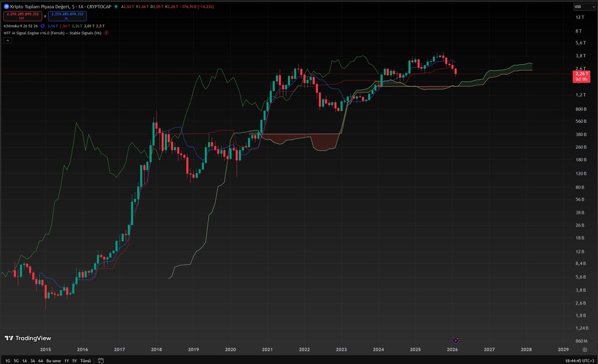
Task: Select the 6A range option
Action: pos(40,360)
